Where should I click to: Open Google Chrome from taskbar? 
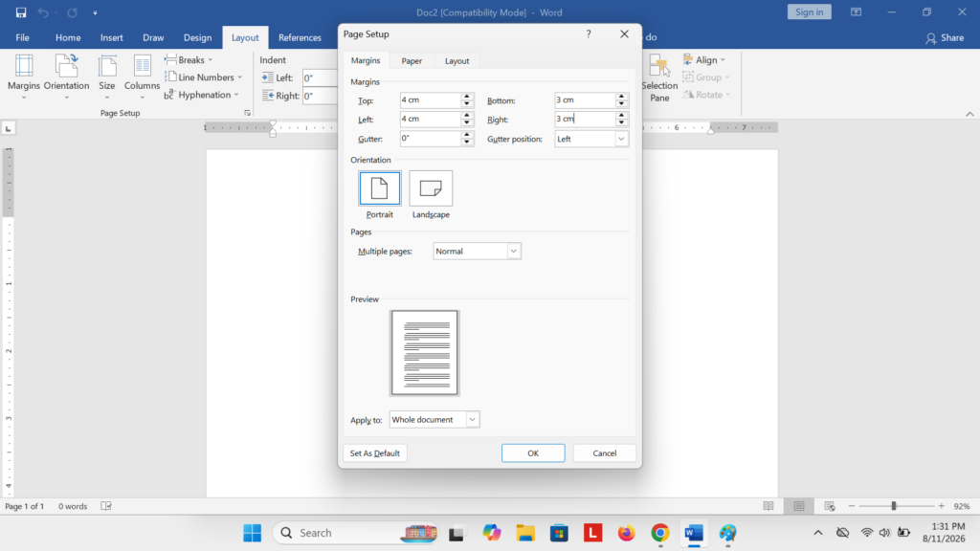click(x=660, y=533)
